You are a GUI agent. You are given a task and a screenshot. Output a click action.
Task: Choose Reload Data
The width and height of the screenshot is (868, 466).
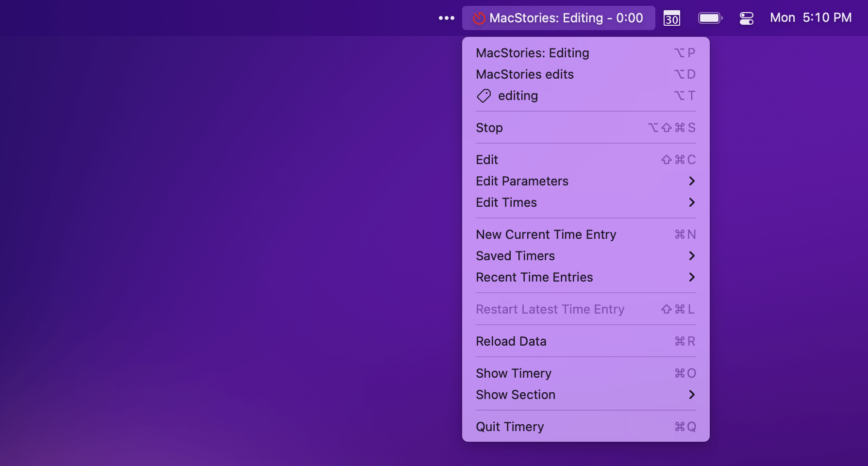click(586, 341)
